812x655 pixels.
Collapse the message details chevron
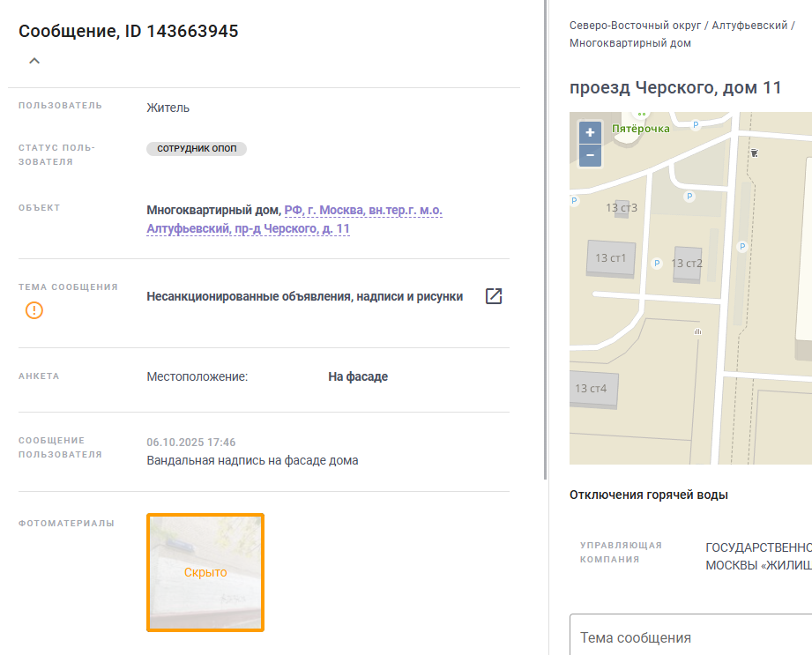[34, 61]
